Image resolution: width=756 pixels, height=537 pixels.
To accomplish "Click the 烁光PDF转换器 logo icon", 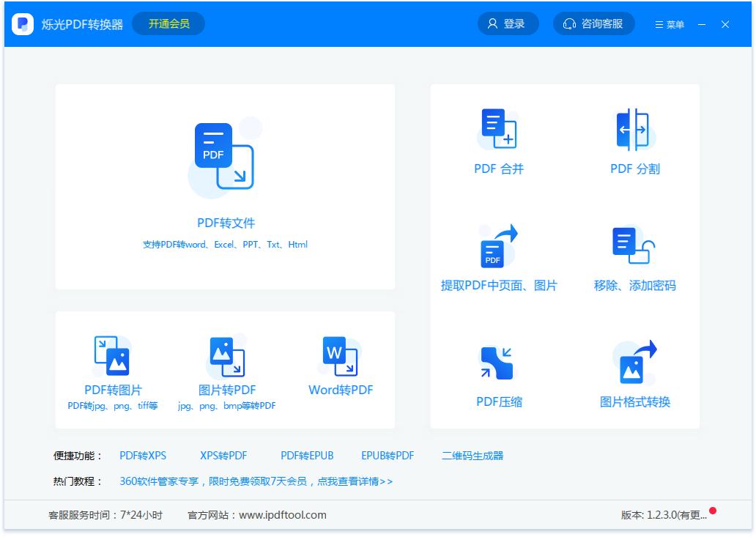I will pyautogui.click(x=23, y=23).
